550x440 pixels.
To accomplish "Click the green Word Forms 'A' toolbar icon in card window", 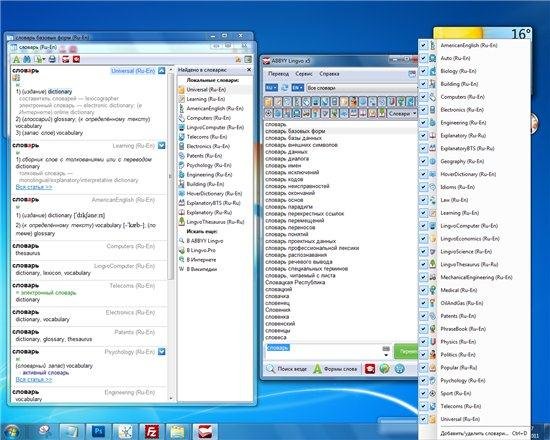I will coord(16,59).
